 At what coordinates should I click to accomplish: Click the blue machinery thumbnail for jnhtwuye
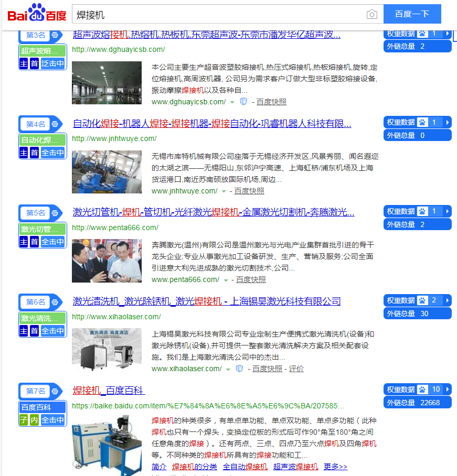[x=107, y=172]
